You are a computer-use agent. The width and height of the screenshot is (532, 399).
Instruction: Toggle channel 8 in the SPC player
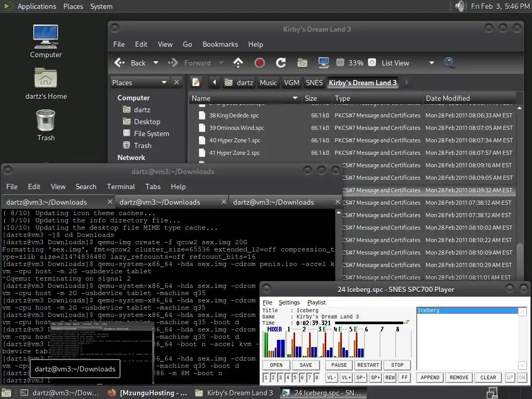[316, 377]
